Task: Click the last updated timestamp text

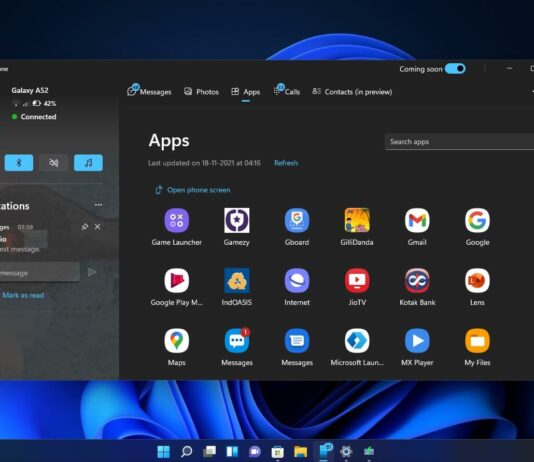Action: 204,163
